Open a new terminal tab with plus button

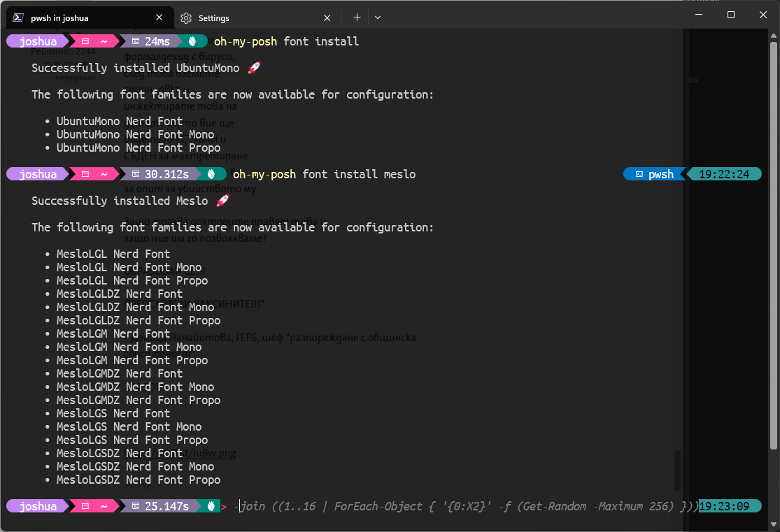point(357,17)
